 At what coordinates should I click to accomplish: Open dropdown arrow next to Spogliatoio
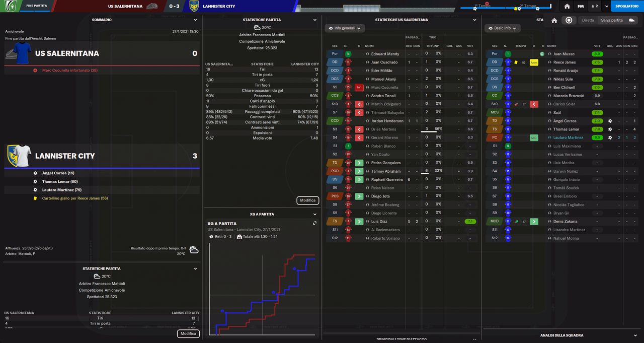606,6
